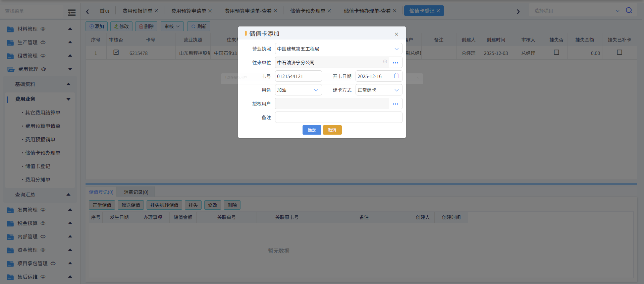Image resolution: width=644 pixels, height=284 pixels.
Task: Click the calendar icon in 开卡日期 field
Action: (x=396, y=76)
